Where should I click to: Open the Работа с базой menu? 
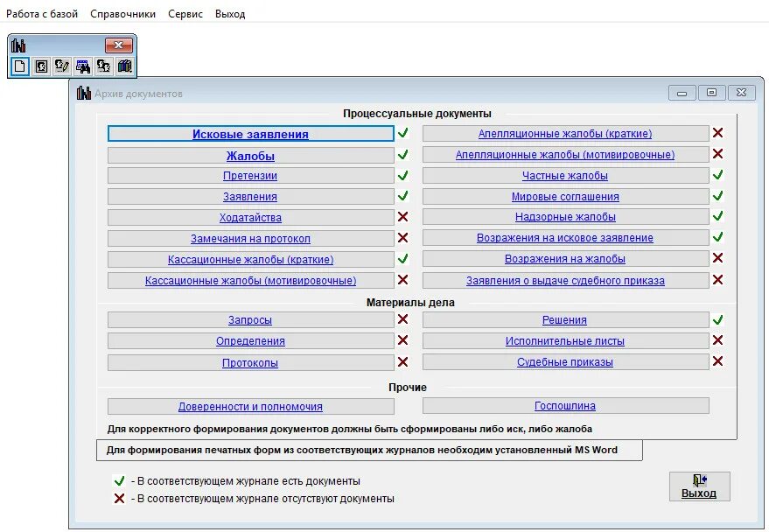(42, 14)
